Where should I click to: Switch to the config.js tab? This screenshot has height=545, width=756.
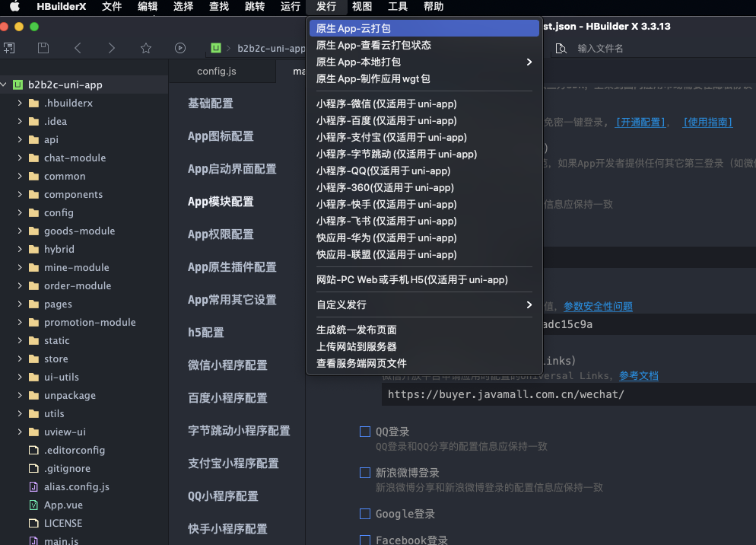tap(217, 71)
